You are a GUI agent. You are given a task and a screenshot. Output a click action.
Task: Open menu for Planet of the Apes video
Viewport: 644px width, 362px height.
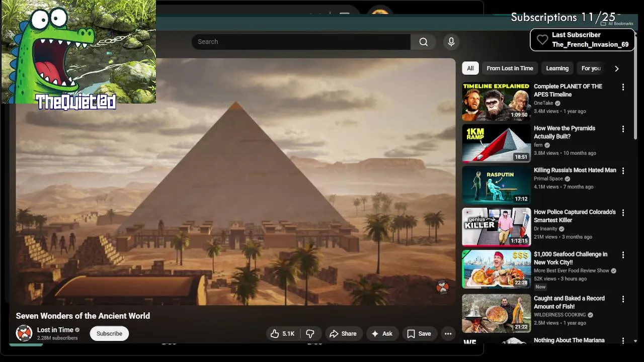623,87
